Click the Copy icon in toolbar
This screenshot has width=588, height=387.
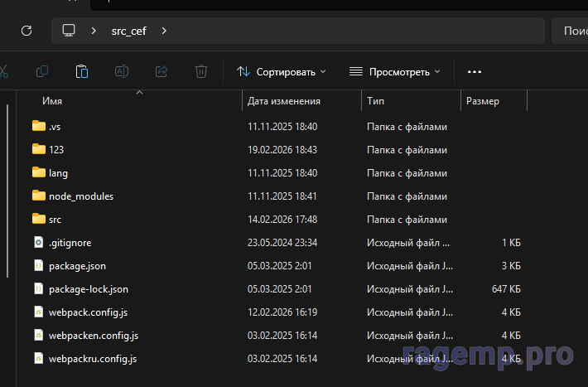(42, 72)
